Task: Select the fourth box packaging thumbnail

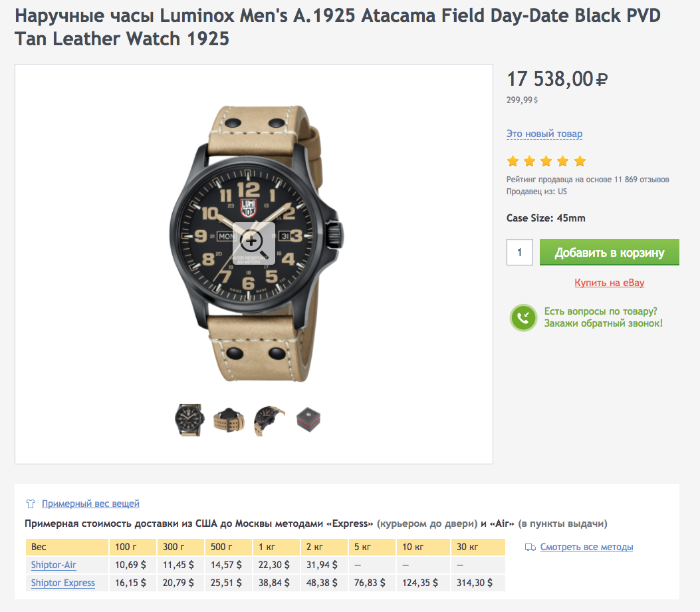Action: pos(308,420)
